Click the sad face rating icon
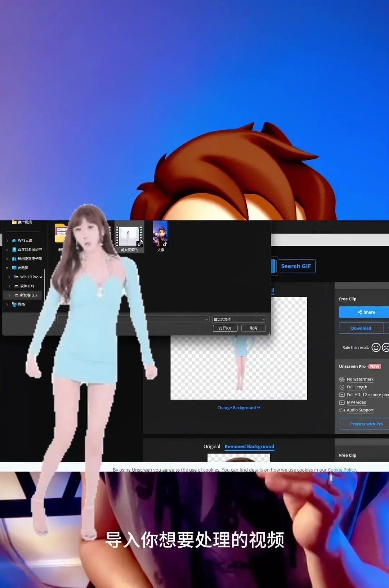The image size is (389, 588). (x=385, y=347)
